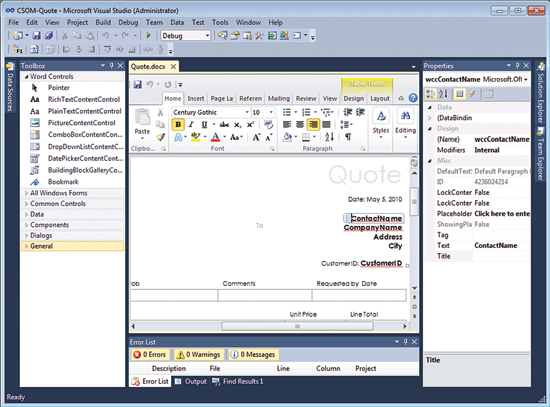Toggle the 0 Errors filter button
550x407 pixels.
click(150, 355)
